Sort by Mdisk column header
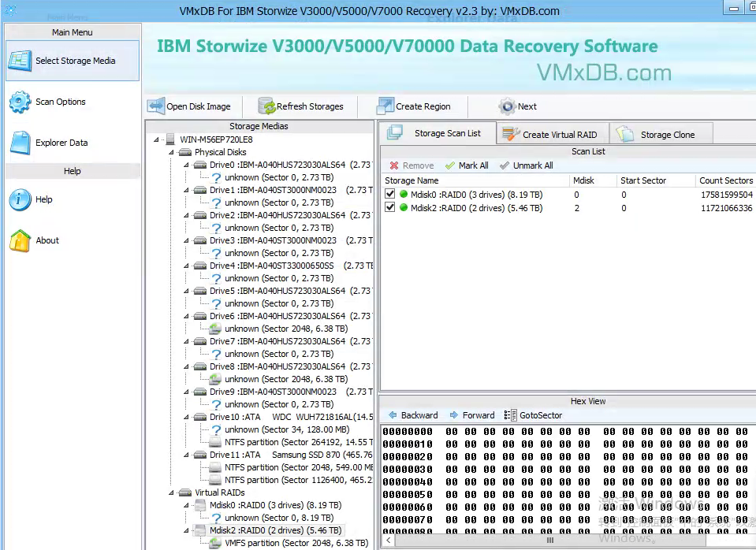The width and height of the screenshot is (756, 550). [593, 180]
